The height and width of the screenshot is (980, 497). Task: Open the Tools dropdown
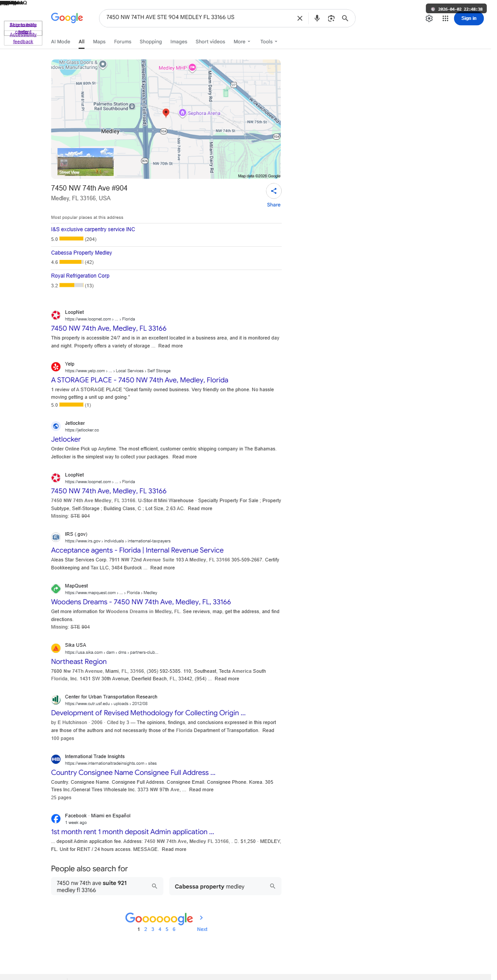269,42
